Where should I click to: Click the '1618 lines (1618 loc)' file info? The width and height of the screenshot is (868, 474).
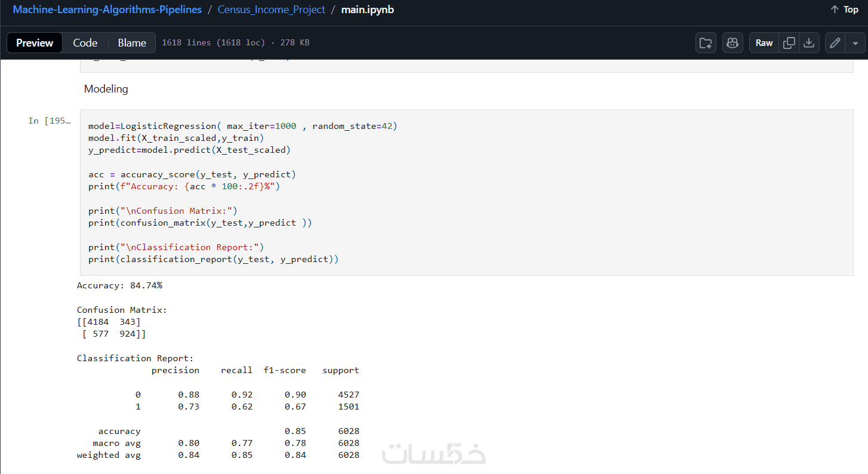213,43
